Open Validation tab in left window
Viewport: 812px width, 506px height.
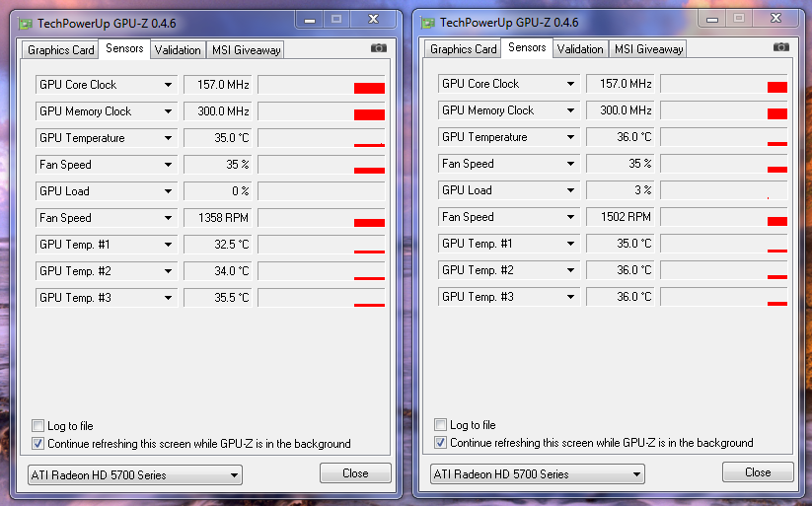(178, 50)
